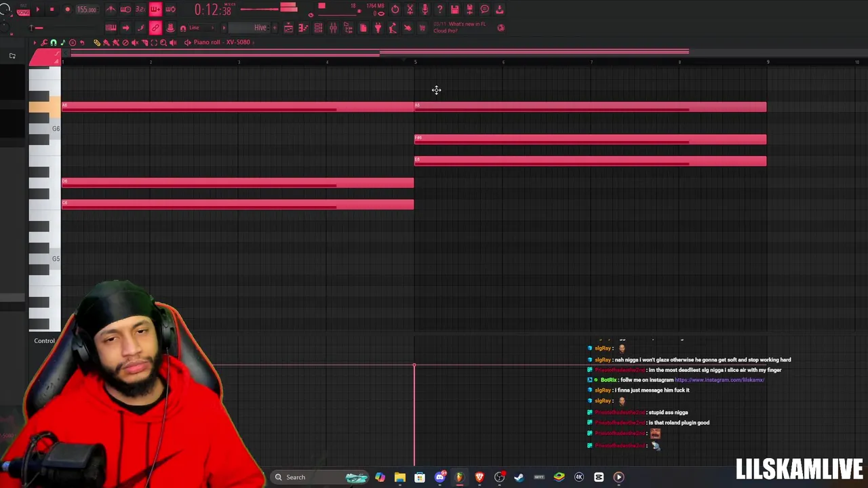Viewport: 868px width, 488px height.
Task: Open OBS Studio from taskbar
Action: (499, 477)
